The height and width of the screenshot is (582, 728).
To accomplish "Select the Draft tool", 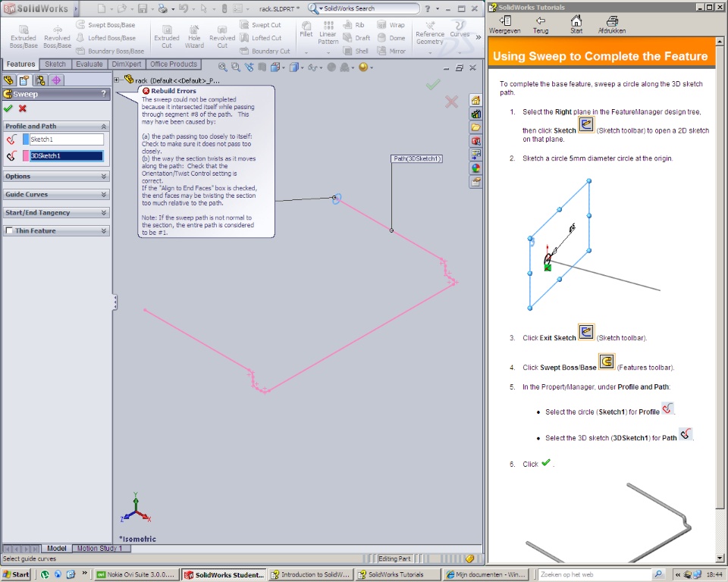I will pyautogui.click(x=356, y=38).
